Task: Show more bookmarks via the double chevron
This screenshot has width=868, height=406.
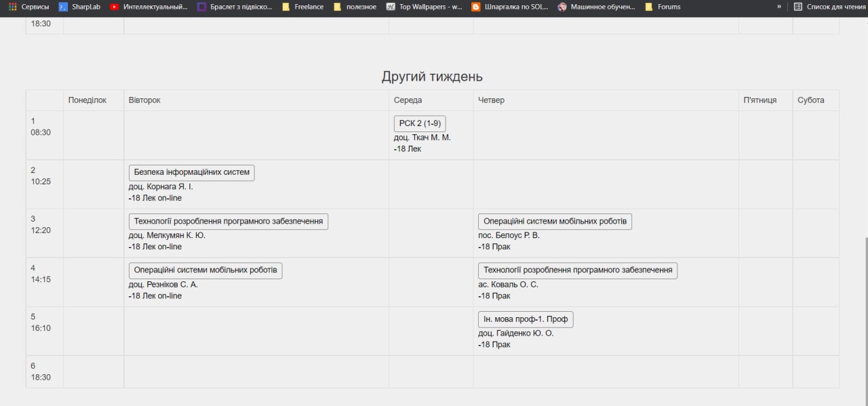Action: pyautogui.click(x=779, y=7)
